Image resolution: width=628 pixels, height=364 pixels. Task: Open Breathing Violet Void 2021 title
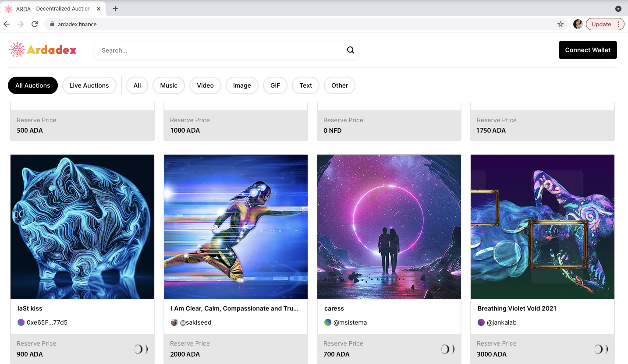click(517, 308)
